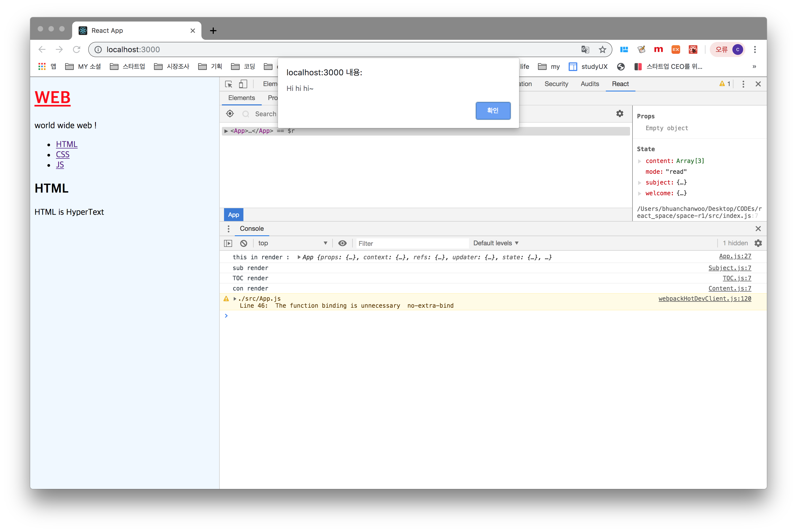
Task: Click the clear console icon
Action: coord(243,243)
